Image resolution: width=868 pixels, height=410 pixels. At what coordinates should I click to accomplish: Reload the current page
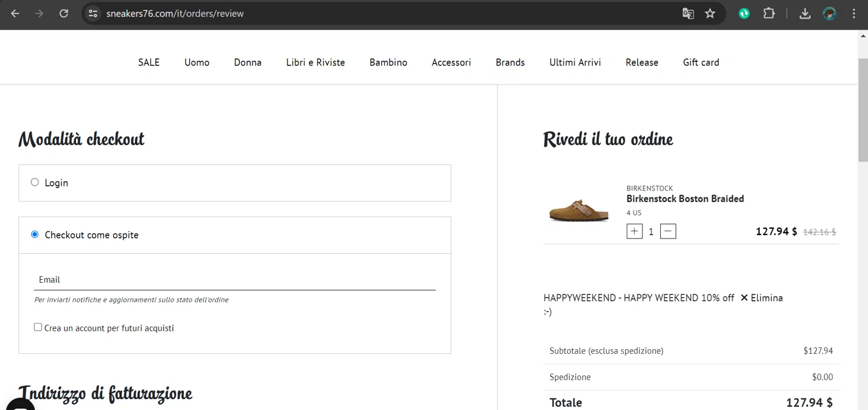[64, 13]
